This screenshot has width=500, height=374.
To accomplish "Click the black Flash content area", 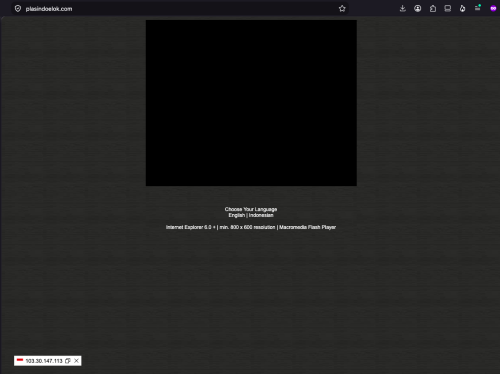I will [x=251, y=103].
